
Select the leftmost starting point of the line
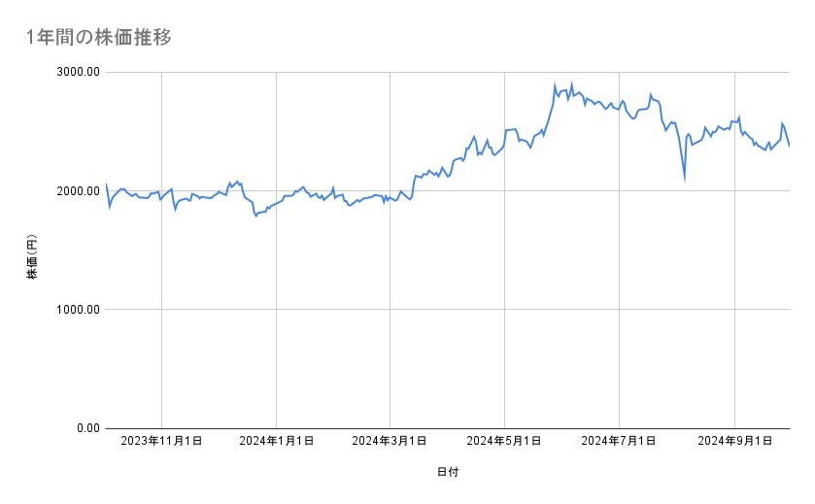pyautogui.click(x=106, y=185)
